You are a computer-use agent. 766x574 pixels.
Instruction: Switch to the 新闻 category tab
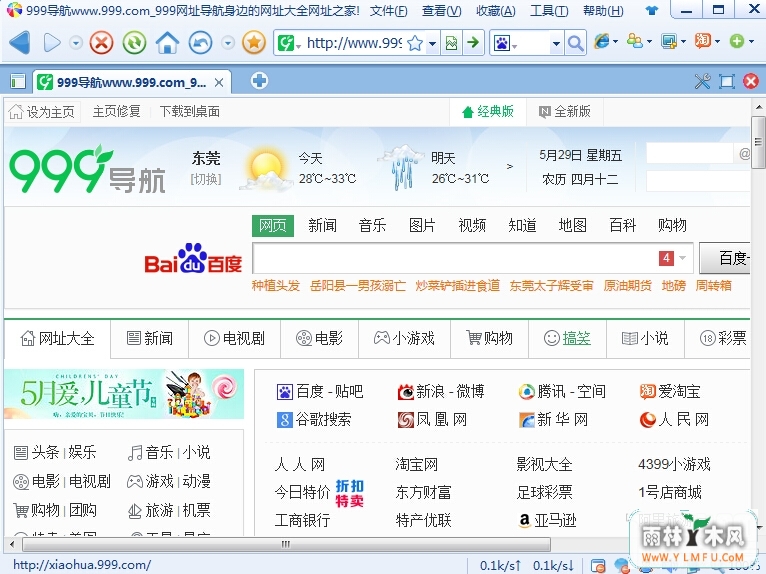[149, 338]
